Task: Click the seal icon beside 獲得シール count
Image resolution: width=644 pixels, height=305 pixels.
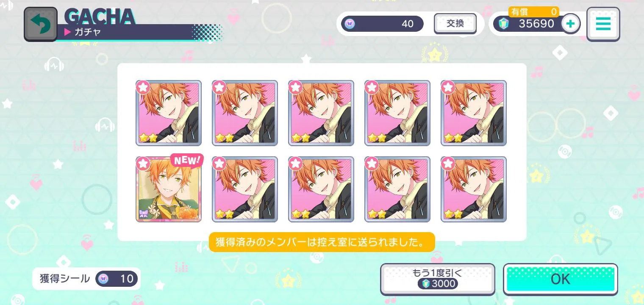Action: click(104, 279)
